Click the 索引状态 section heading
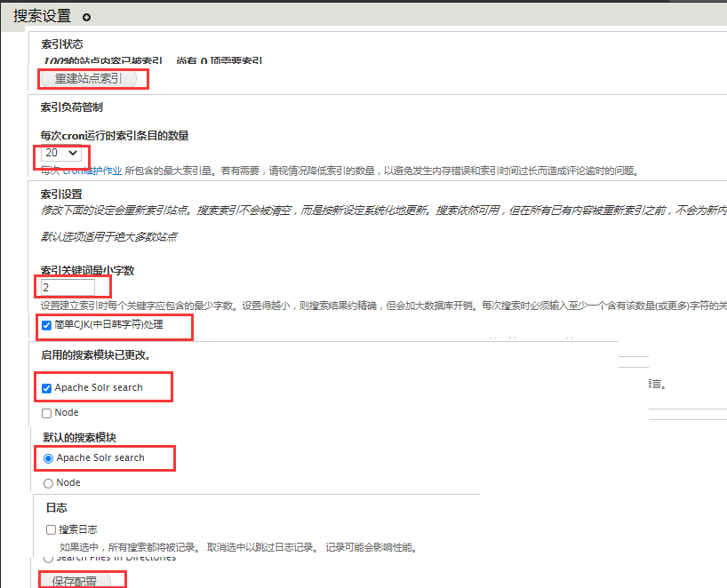The image size is (727, 588). coord(61,44)
